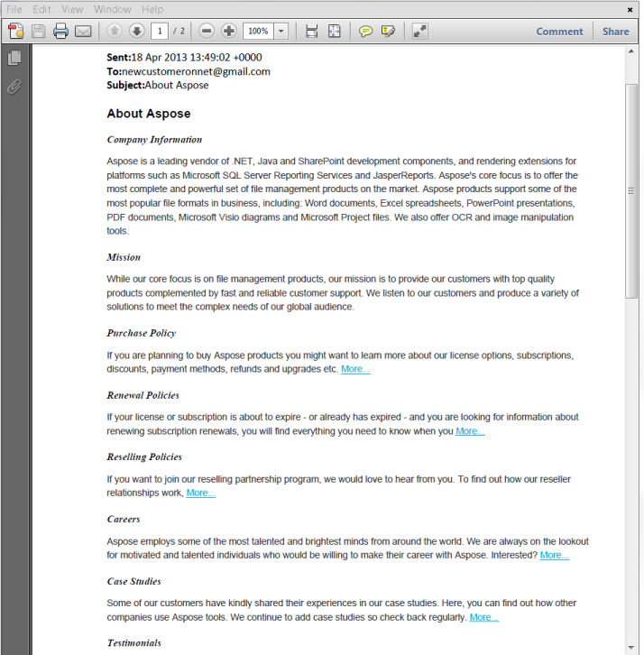
Task: Click the vertical scrollbar thumb
Action: tap(631, 191)
